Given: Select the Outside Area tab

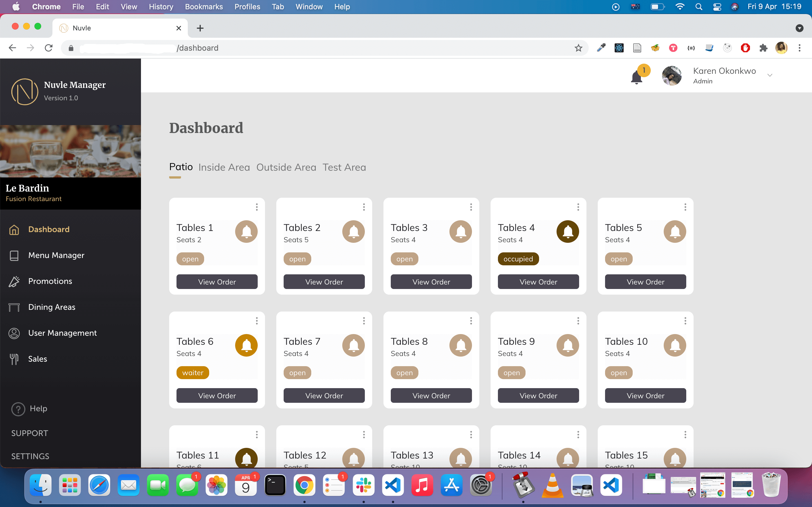Looking at the screenshot, I should tap(286, 167).
